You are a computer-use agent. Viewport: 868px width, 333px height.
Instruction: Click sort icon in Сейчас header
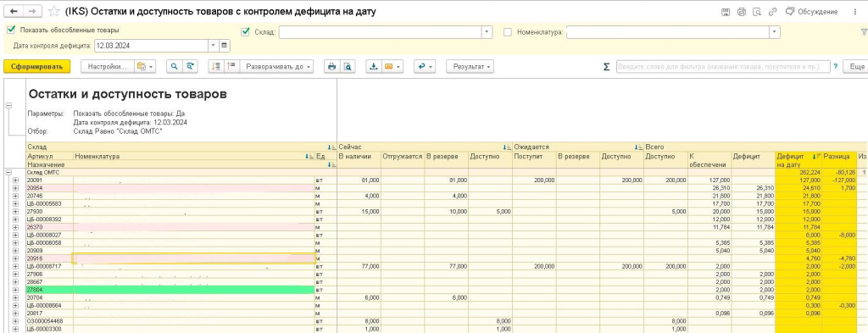coord(507,147)
